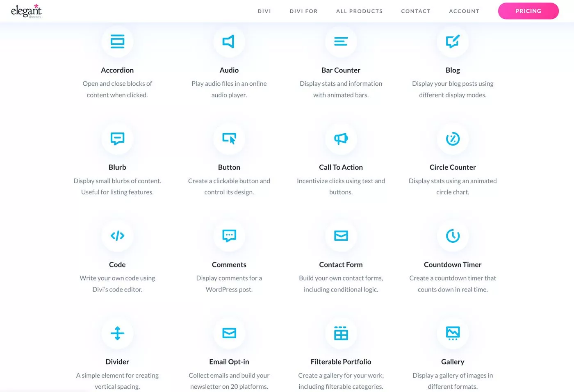This screenshot has height=392, width=574.
Task: Click the Filterable Portfolio grid icon
Action: coord(341,333)
